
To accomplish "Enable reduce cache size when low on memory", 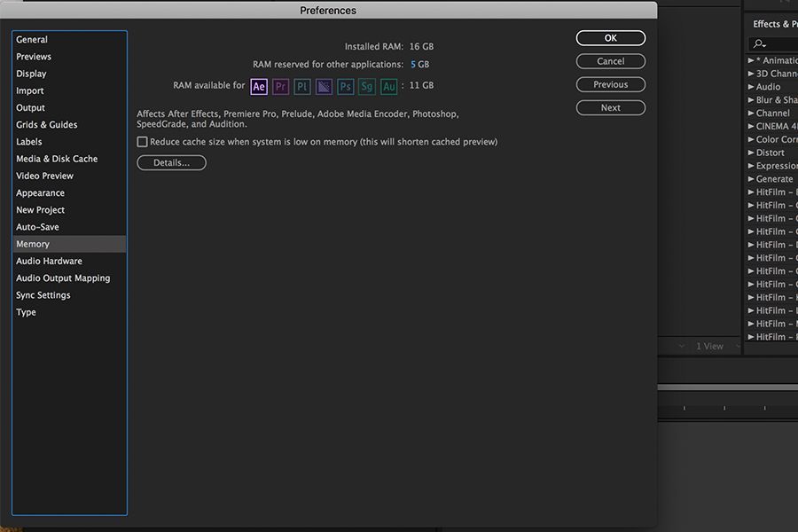I will click(143, 141).
